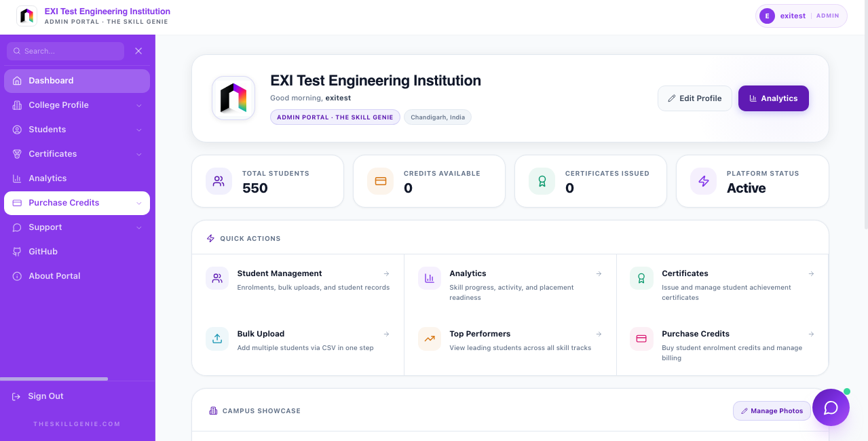The image size is (868, 441).
Task: Click the "Good morning, exitest" greeting
Action: (310, 98)
